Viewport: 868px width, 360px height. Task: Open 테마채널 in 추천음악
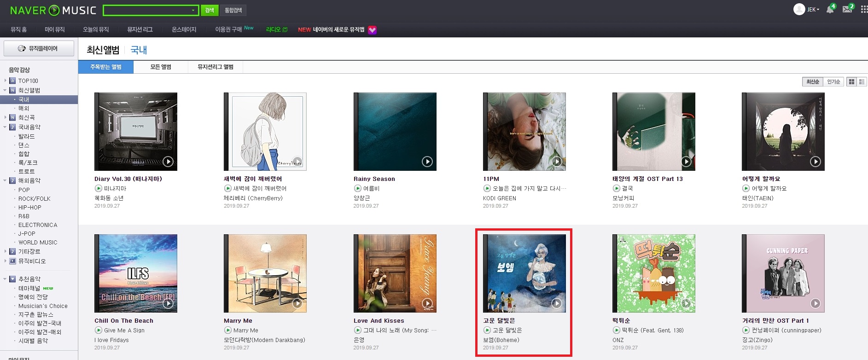(x=29, y=288)
